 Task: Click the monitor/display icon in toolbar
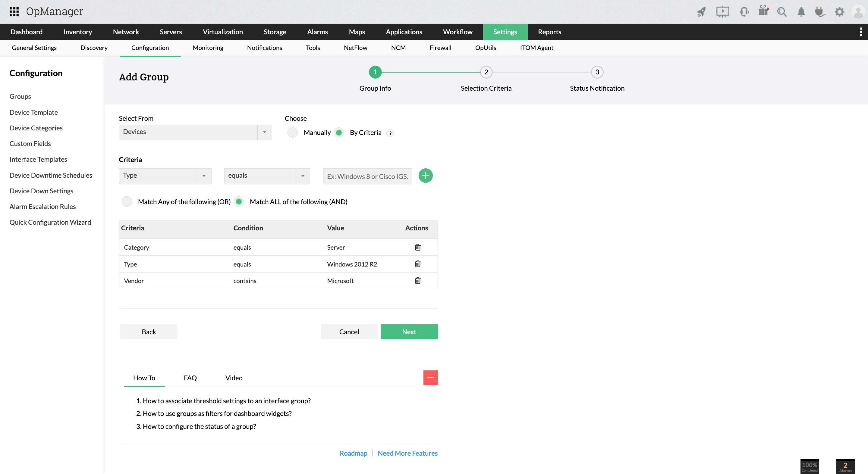pos(724,12)
